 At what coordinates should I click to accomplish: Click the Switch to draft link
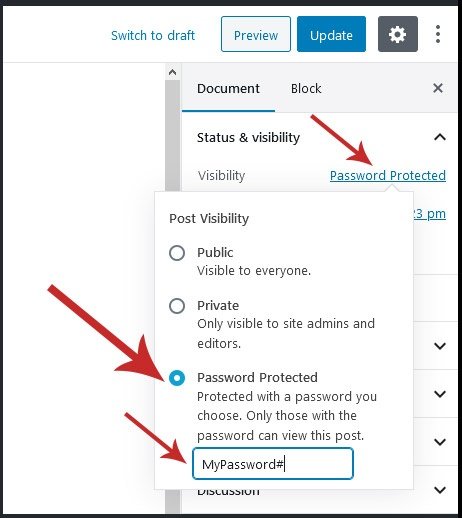click(153, 35)
